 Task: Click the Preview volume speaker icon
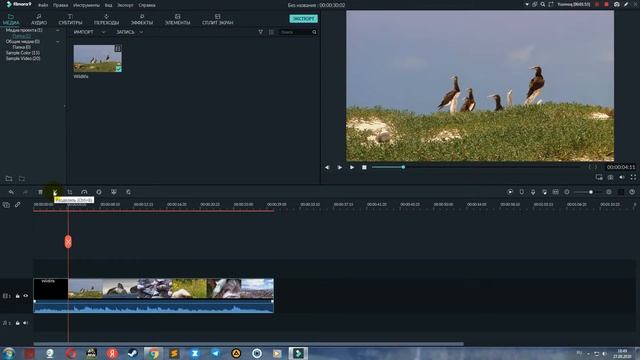(622, 177)
